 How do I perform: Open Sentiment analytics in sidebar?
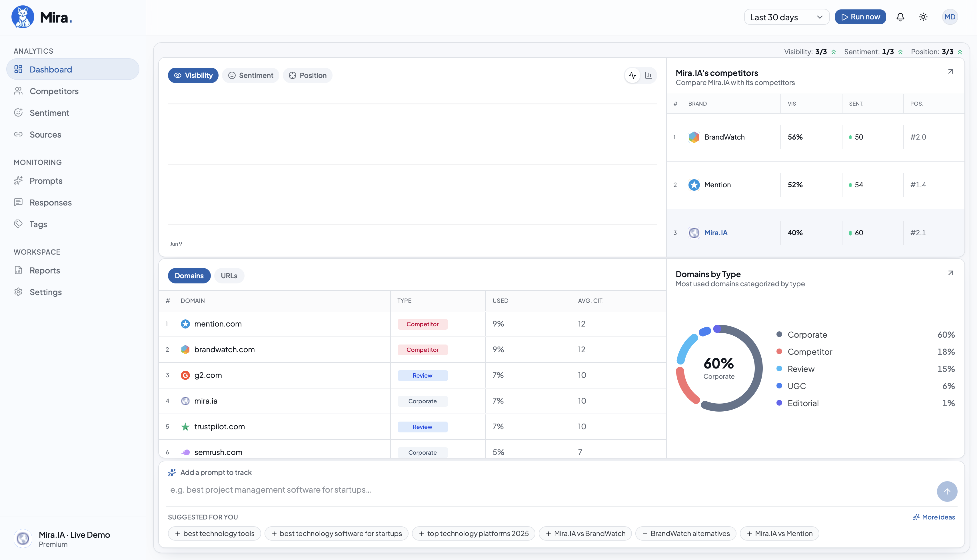click(x=73, y=113)
